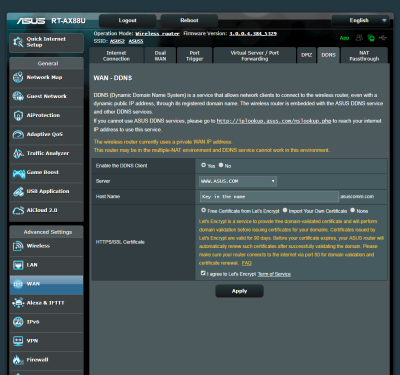Select the WAN globe icon
The image size is (400, 375).
18,284
